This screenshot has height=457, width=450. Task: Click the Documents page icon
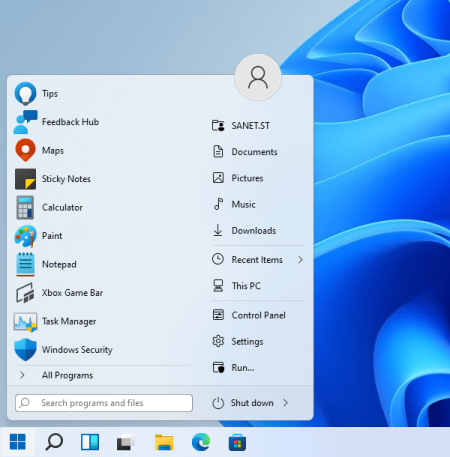coord(218,152)
